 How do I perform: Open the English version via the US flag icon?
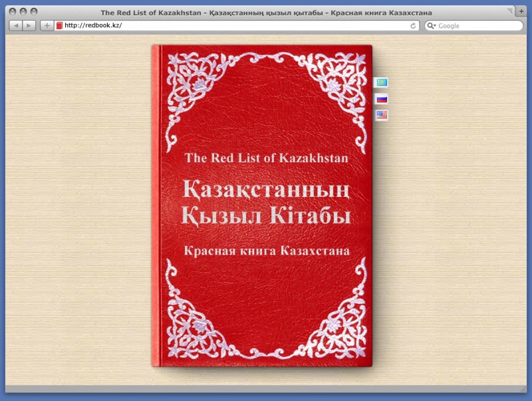tap(382, 114)
